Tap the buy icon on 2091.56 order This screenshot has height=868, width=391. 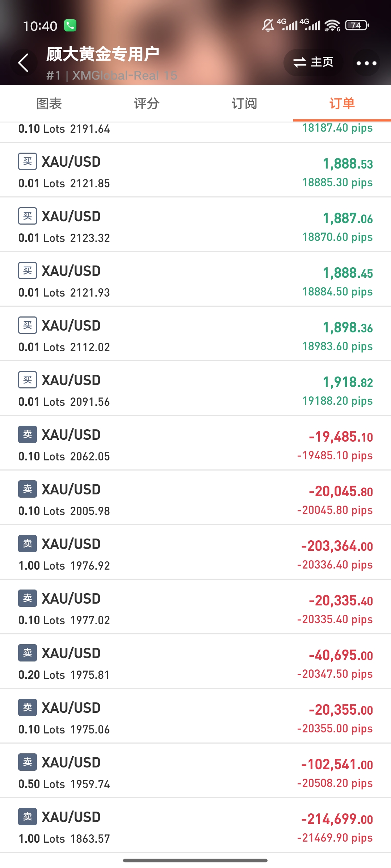click(x=28, y=380)
